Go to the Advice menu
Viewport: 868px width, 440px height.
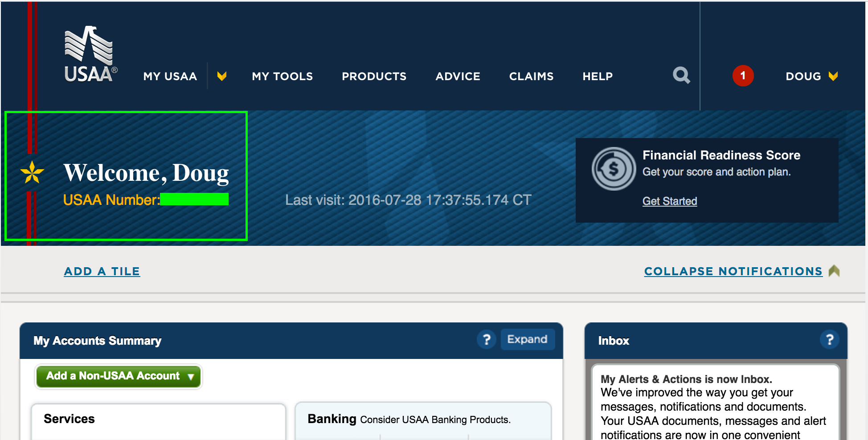point(458,77)
